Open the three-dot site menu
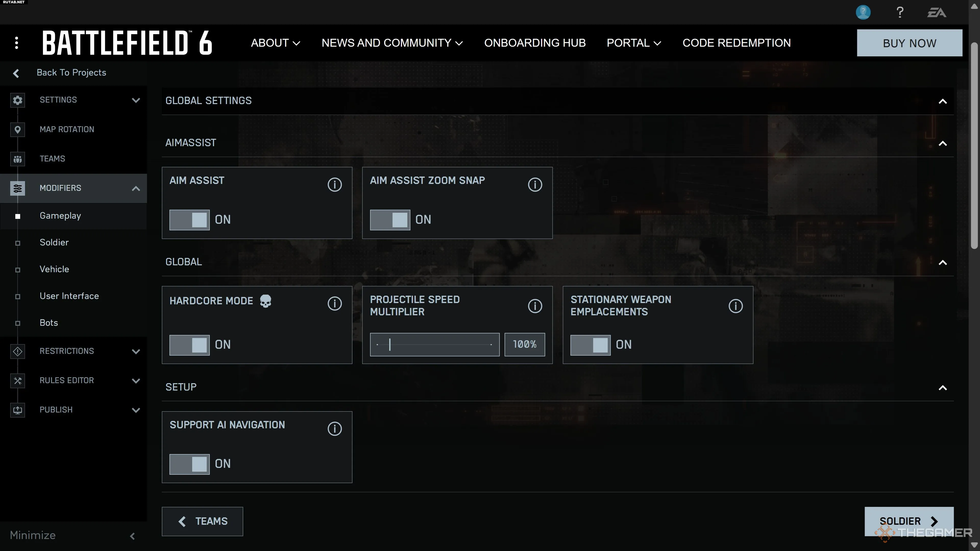The image size is (980, 551). pyautogui.click(x=16, y=43)
